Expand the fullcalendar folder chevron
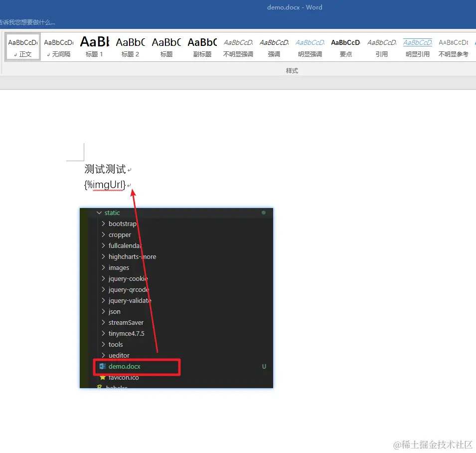This screenshot has width=476, height=453. [103, 245]
